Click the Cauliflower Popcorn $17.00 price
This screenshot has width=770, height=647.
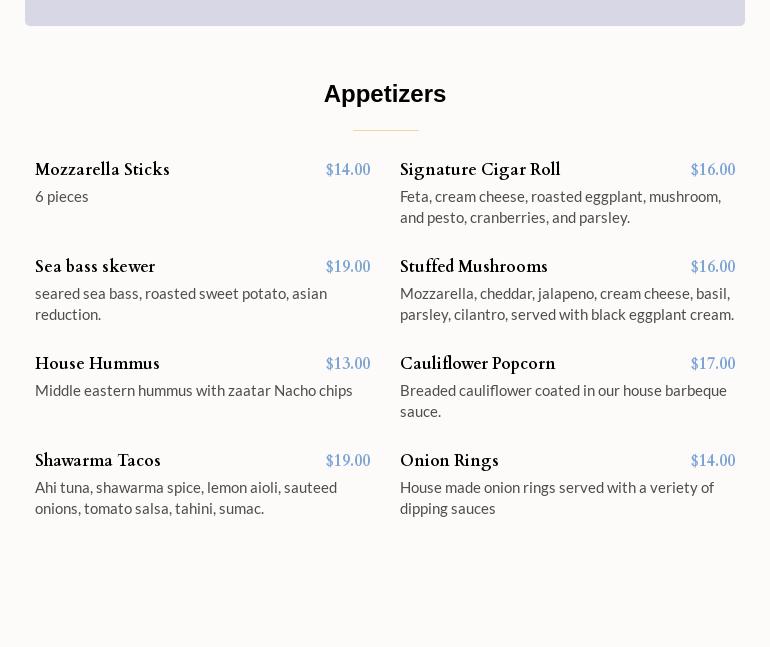coord(712,364)
